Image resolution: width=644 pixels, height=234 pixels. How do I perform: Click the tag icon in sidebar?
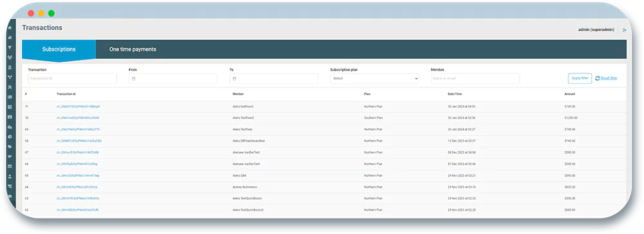pyautogui.click(x=10, y=146)
